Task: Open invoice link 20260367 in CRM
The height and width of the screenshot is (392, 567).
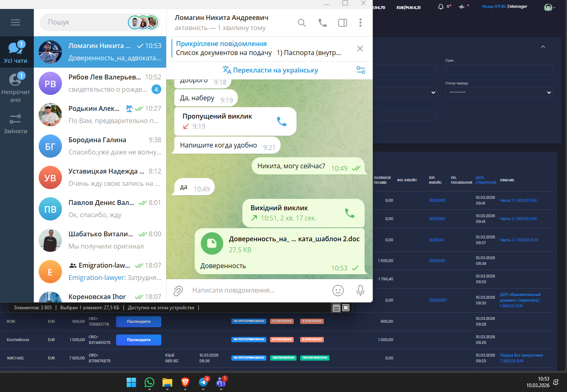Action: coord(438,300)
